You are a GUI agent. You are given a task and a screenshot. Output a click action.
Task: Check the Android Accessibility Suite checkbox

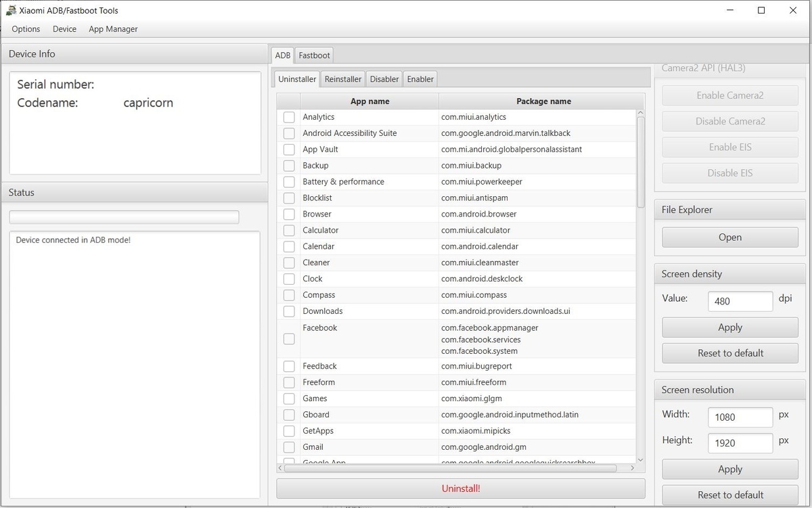coord(289,133)
